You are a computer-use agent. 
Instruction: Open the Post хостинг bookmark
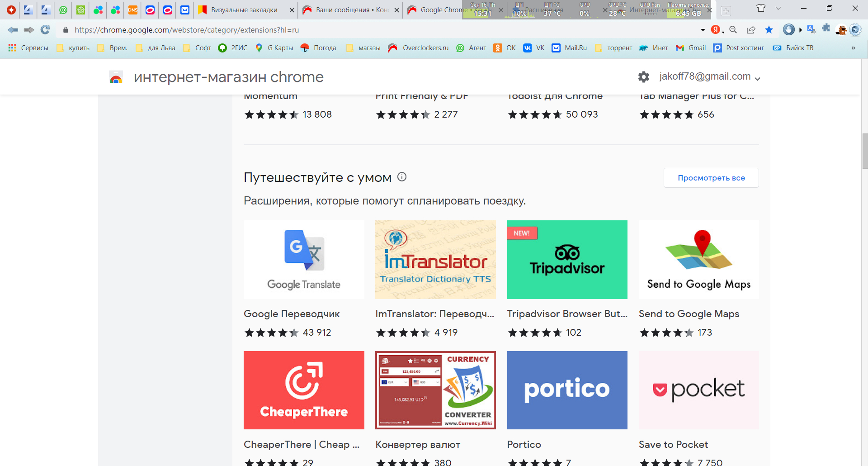coord(739,48)
